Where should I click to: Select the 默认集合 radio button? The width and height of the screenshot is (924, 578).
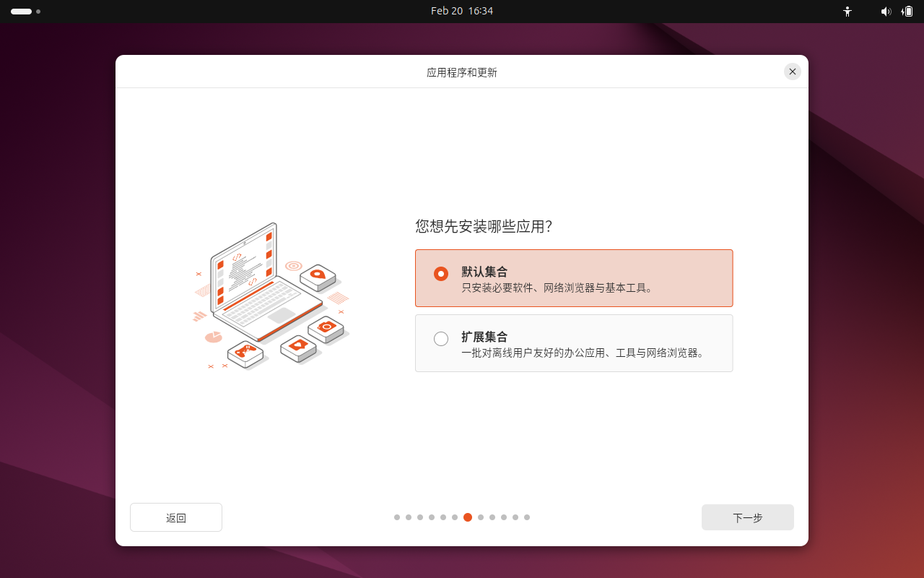[441, 274]
